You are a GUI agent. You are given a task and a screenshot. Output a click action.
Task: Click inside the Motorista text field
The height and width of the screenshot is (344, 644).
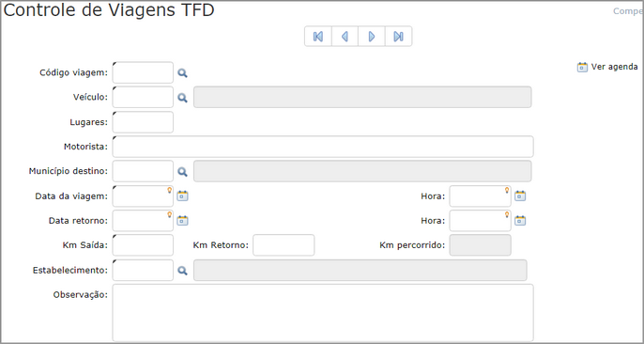pos(323,147)
